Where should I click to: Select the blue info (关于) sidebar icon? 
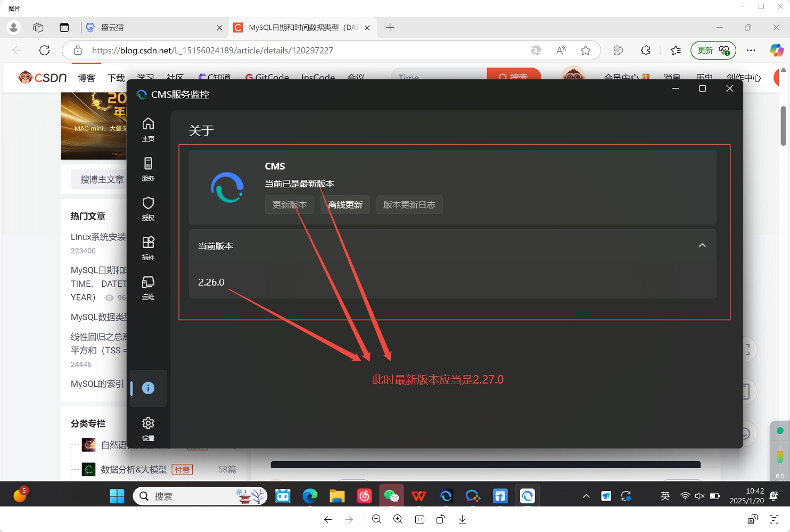[x=148, y=388]
